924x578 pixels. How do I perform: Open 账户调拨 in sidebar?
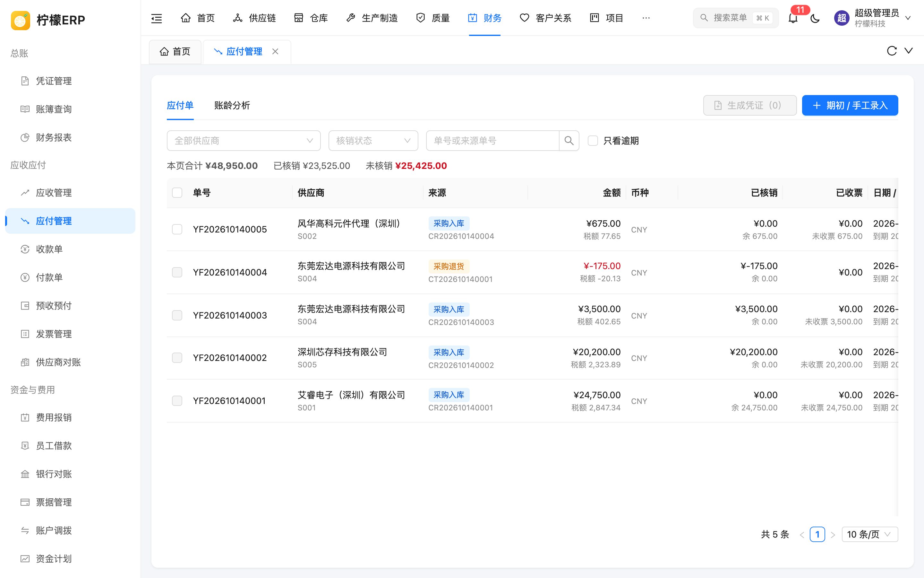click(70, 530)
